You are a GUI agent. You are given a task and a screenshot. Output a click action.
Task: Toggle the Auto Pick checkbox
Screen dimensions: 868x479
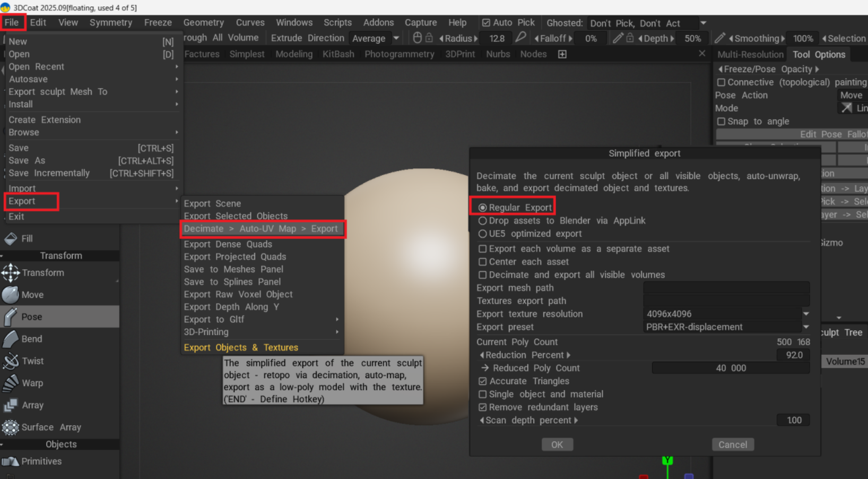click(486, 23)
